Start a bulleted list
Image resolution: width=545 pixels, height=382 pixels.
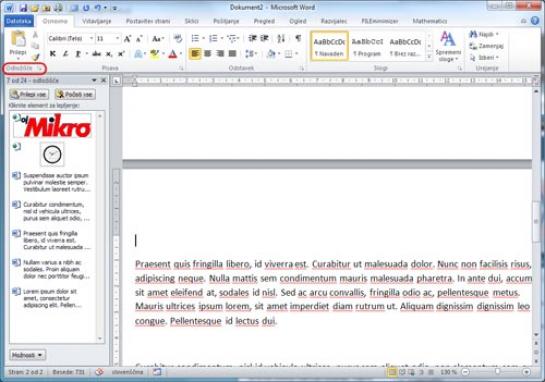(x=195, y=38)
